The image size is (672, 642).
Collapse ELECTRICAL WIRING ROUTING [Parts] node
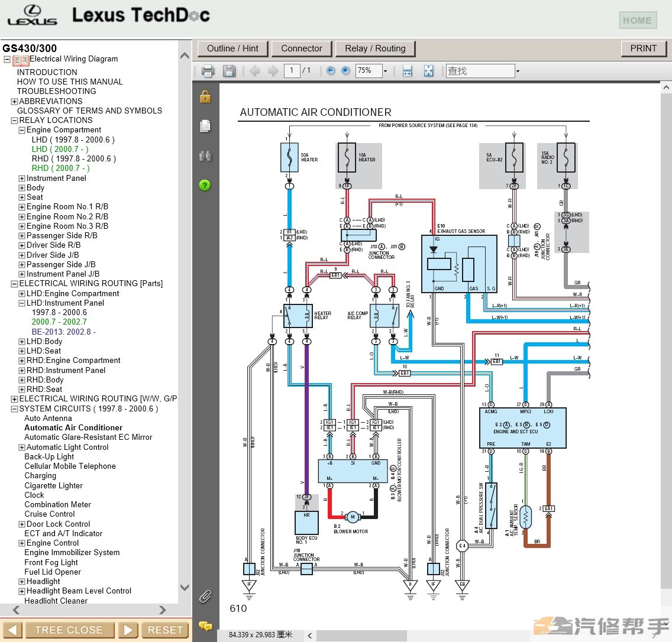coord(15,284)
